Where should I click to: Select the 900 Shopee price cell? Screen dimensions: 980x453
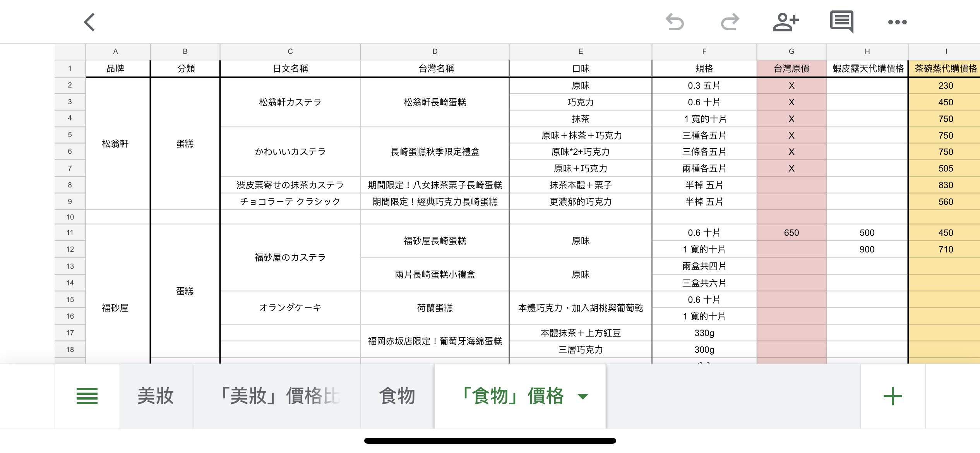pos(867,249)
